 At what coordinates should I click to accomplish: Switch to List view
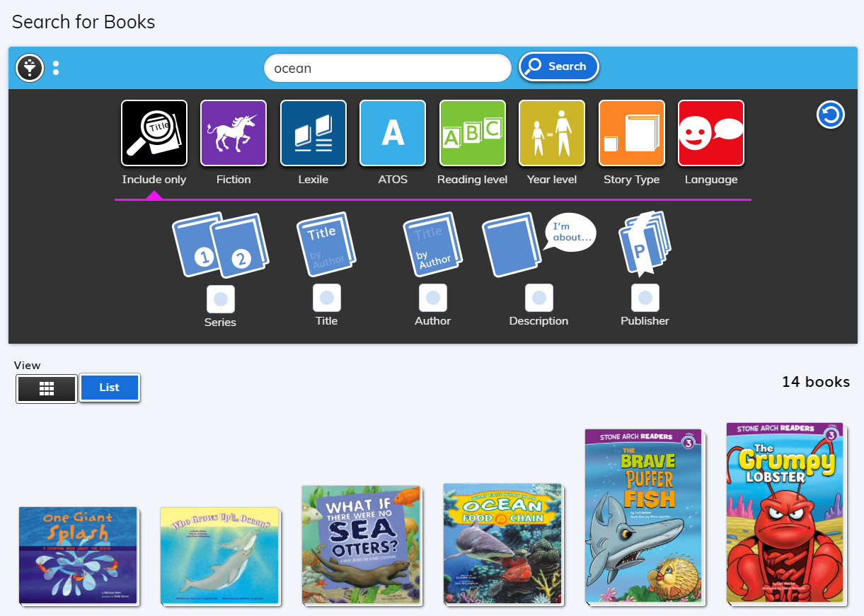tap(110, 388)
